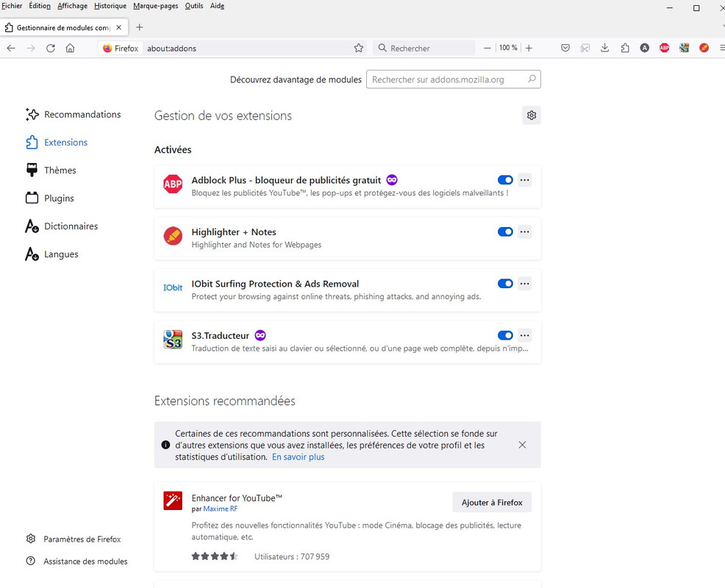Click the IObit extension logo
725x588 pixels.
pos(173,287)
